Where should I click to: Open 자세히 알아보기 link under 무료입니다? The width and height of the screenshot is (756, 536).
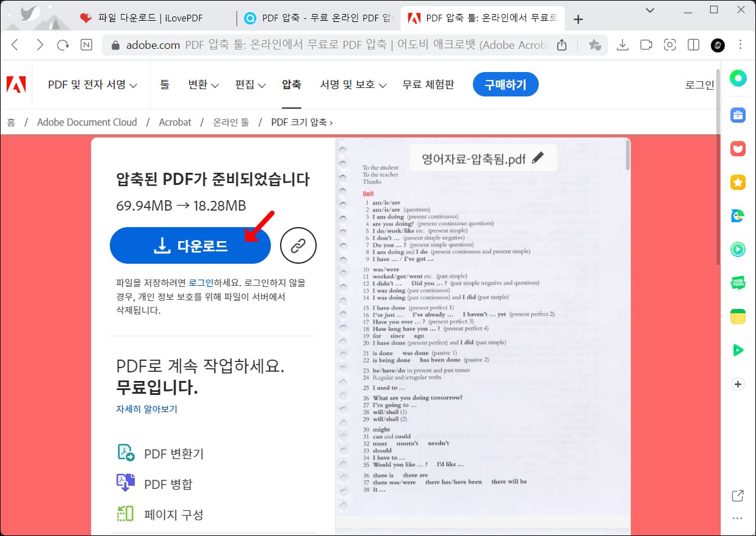coord(146,409)
